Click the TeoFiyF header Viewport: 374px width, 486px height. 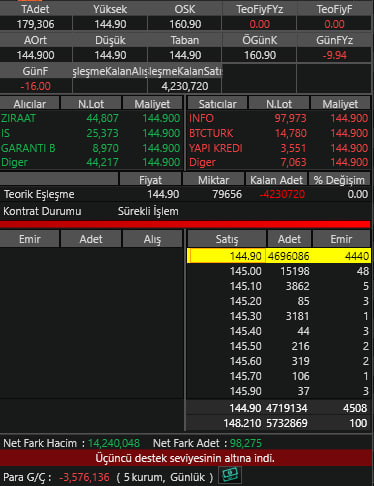click(x=334, y=9)
